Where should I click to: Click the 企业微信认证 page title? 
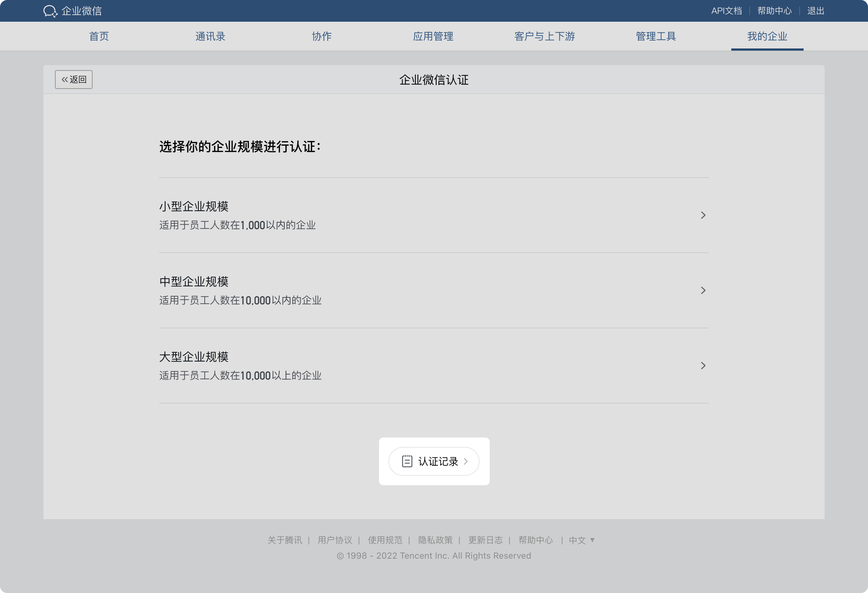[434, 80]
